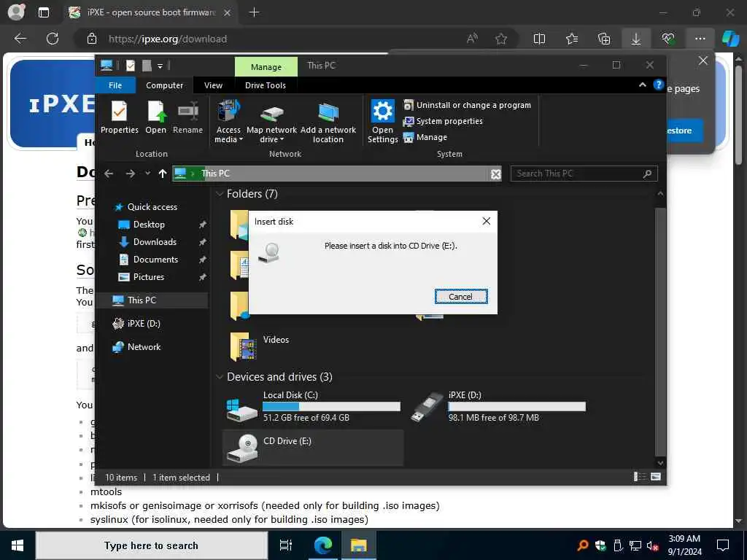Image resolution: width=747 pixels, height=560 pixels.
Task: Collapse the Explorer ribbon with chevron
Action: click(x=642, y=85)
